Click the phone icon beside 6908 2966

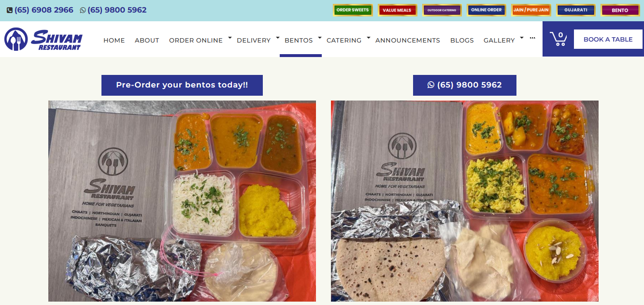pyautogui.click(x=10, y=10)
